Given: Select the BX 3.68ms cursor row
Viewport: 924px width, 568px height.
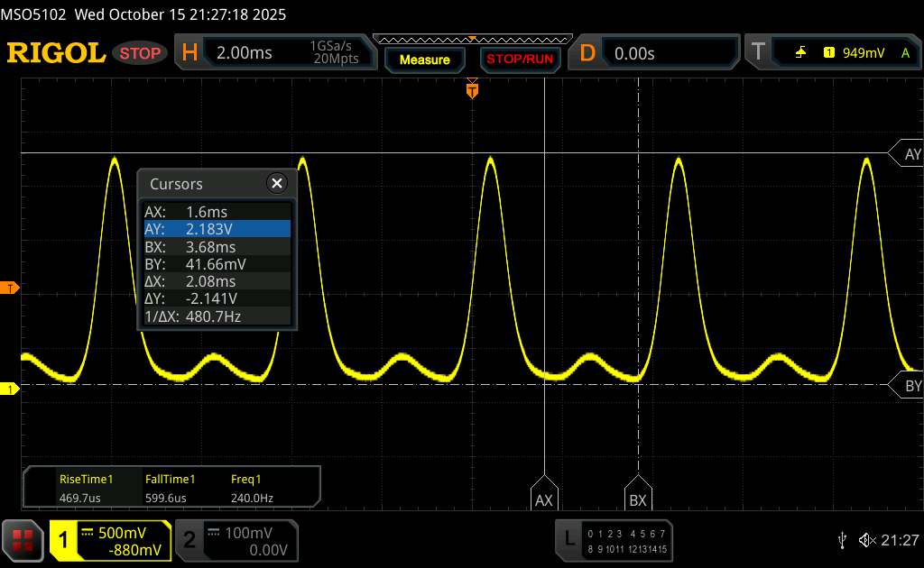Looking at the screenshot, I should click(217, 247).
